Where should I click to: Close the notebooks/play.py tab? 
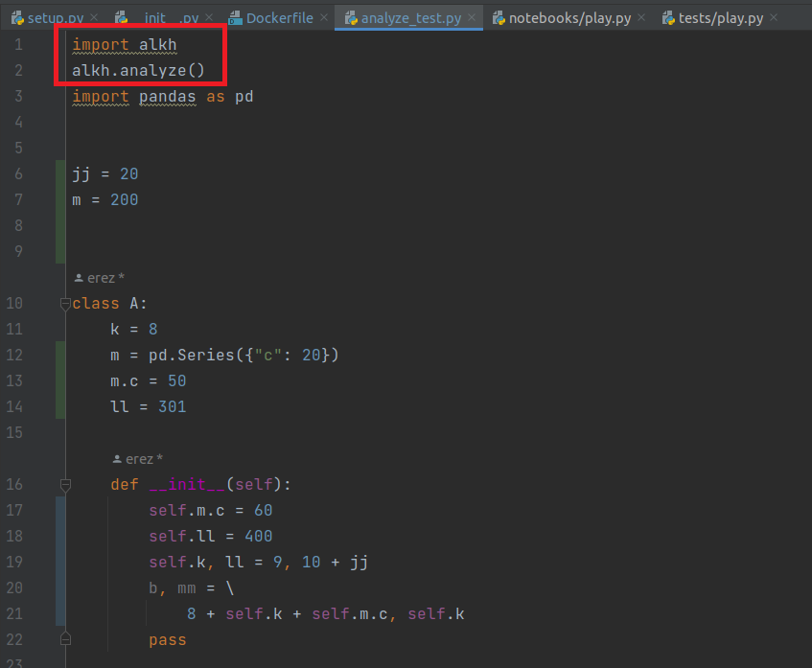tap(641, 17)
